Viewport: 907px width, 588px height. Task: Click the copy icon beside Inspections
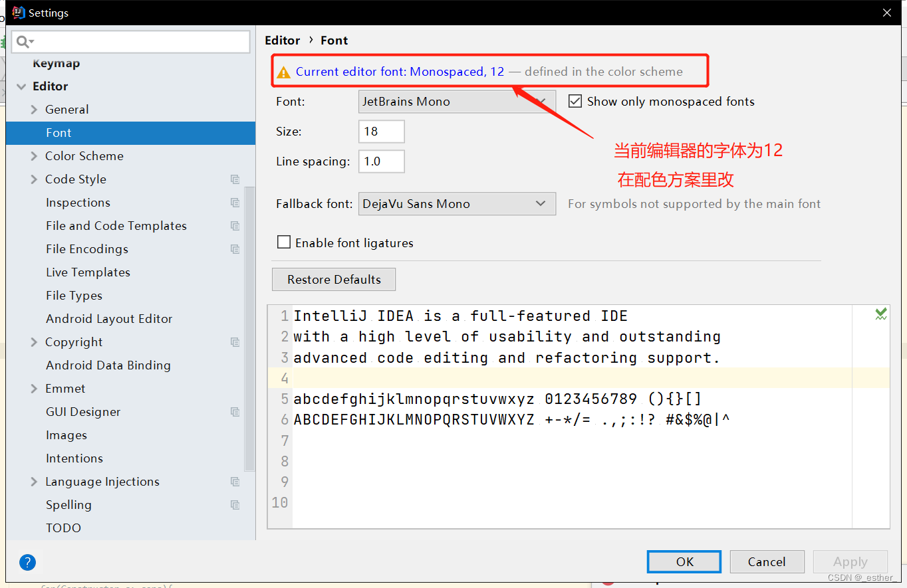pyautogui.click(x=235, y=203)
